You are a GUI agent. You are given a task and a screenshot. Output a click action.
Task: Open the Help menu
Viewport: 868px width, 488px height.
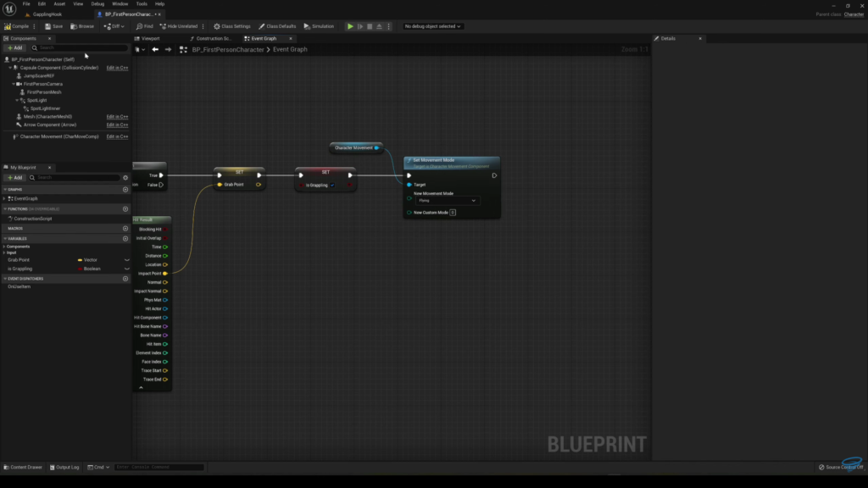click(x=159, y=4)
